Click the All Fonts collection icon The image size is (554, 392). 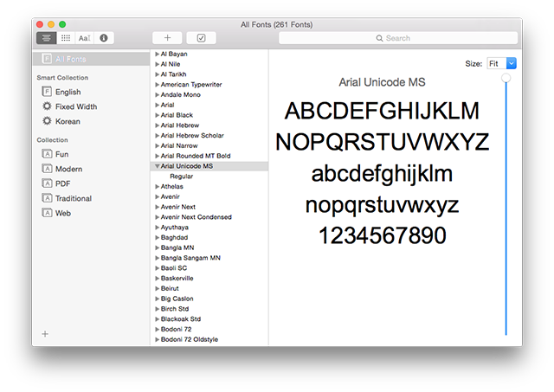pos(47,59)
